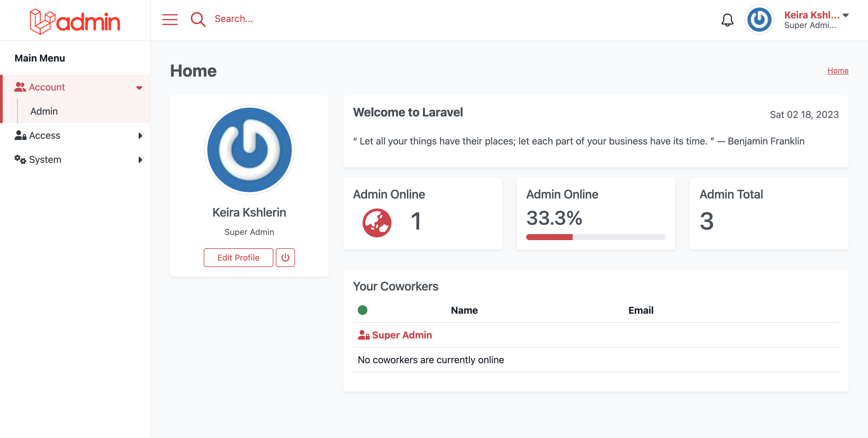Click the Admin Online percentage progress bar
The height and width of the screenshot is (438, 868).
[596, 237]
